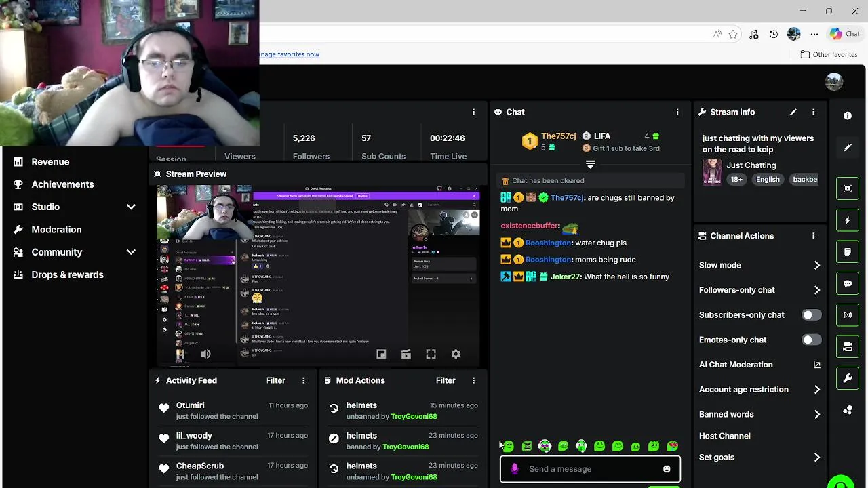Open browser Settings and more menu
This screenshot has width=868, height=488.
tap(814, 34)
